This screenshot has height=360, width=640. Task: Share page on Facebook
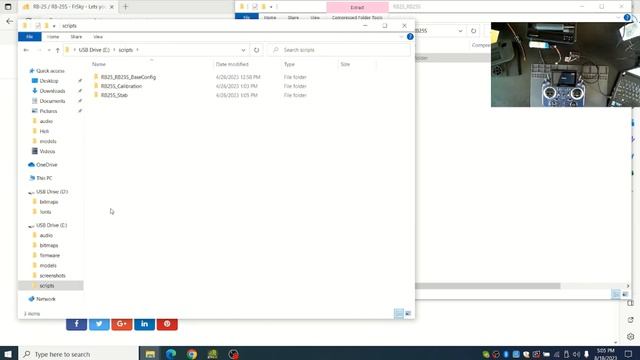[x=76, y=324]
